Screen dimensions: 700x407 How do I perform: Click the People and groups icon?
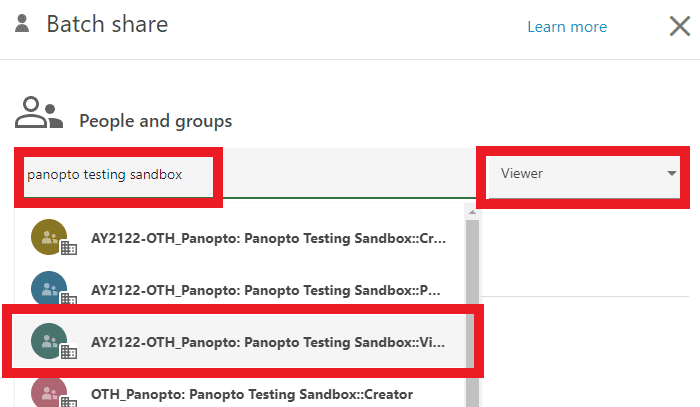[39, 113]
